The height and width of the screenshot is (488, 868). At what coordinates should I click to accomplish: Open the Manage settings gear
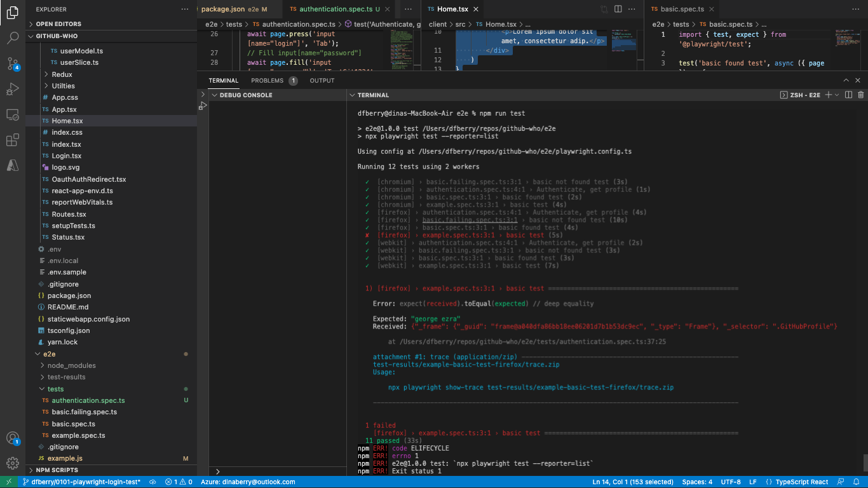[x=13, y=463]
